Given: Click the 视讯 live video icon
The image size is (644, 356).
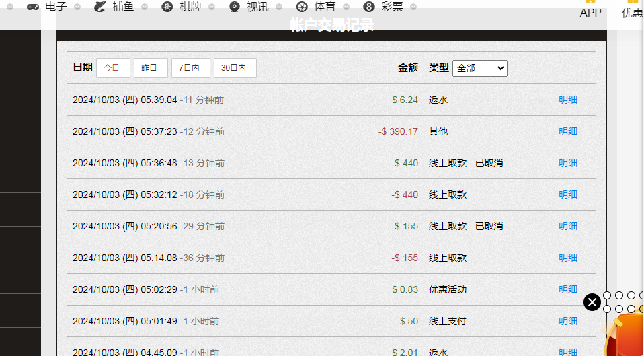Looking at the screenshot, I should 234,7.
